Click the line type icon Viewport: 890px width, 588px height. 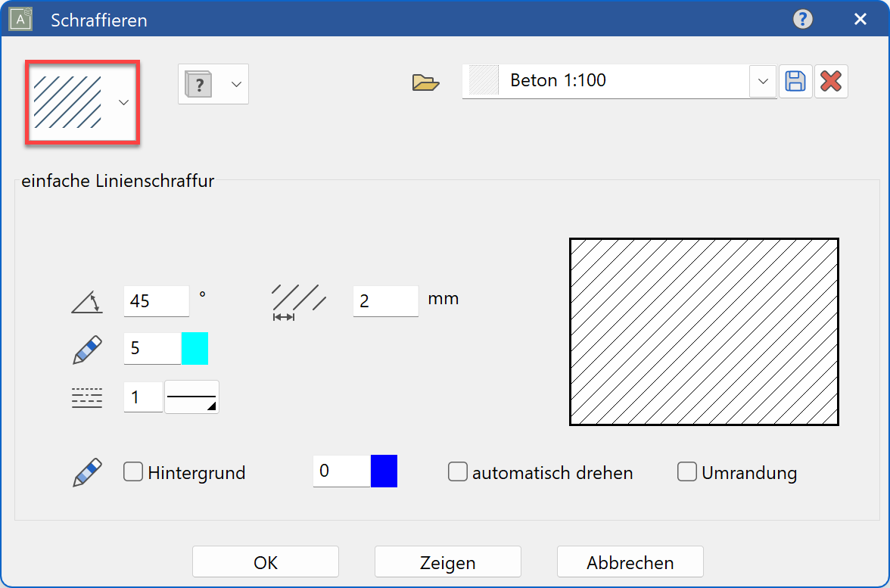(86, 397)
